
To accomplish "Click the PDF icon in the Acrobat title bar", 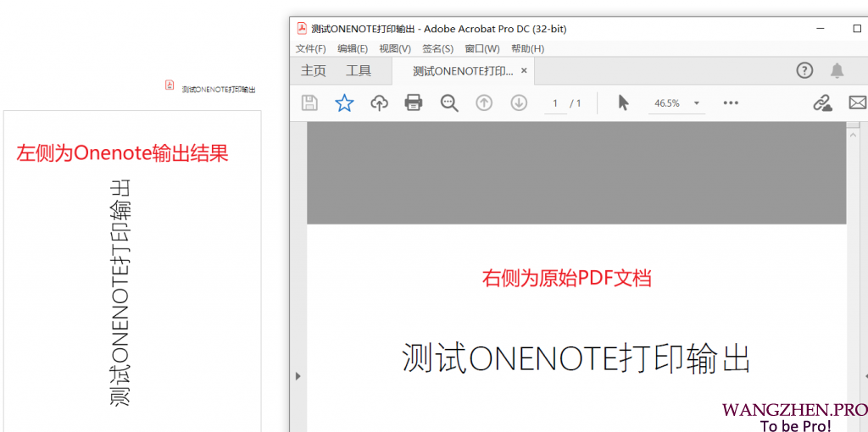I will point(302,28).
